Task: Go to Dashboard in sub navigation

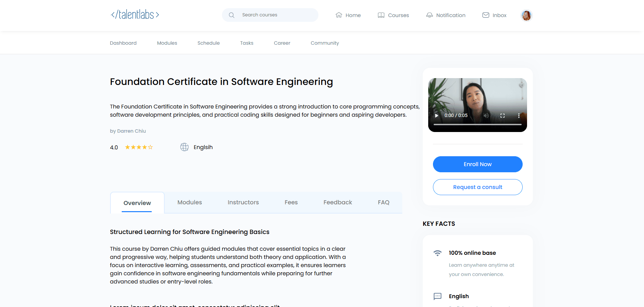Action: pyautogui.click(x=123, y=43)
